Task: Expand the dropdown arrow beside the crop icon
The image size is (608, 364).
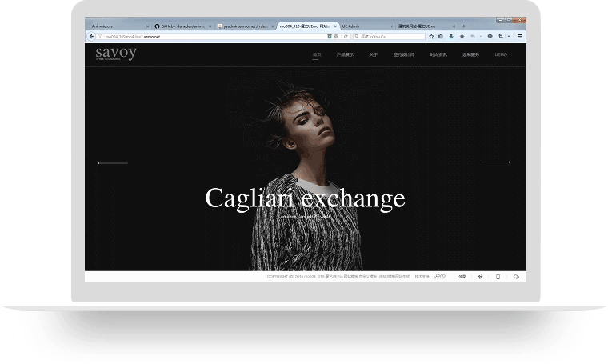Action: point(508,37)
